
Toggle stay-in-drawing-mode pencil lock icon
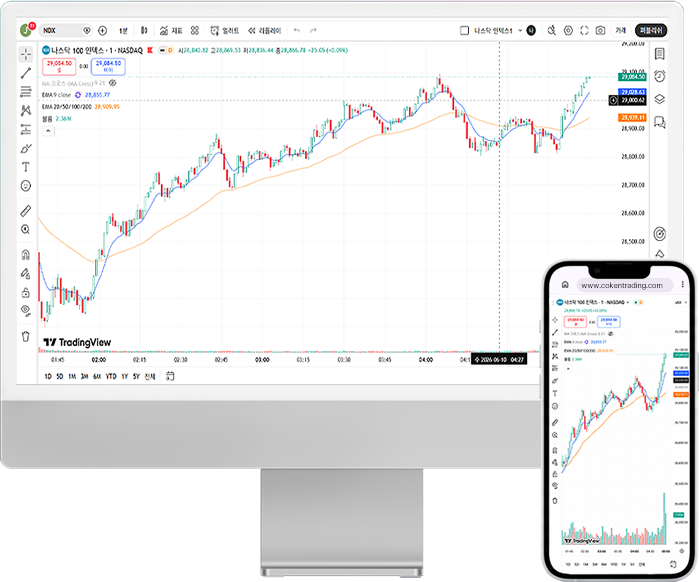tap(26, 273)
